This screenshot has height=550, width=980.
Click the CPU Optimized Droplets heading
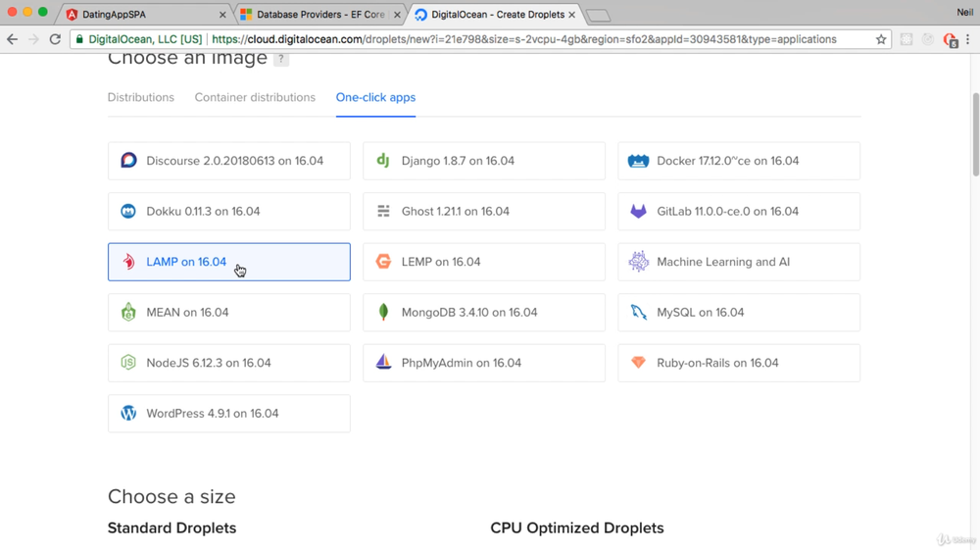tap(577, 528)
